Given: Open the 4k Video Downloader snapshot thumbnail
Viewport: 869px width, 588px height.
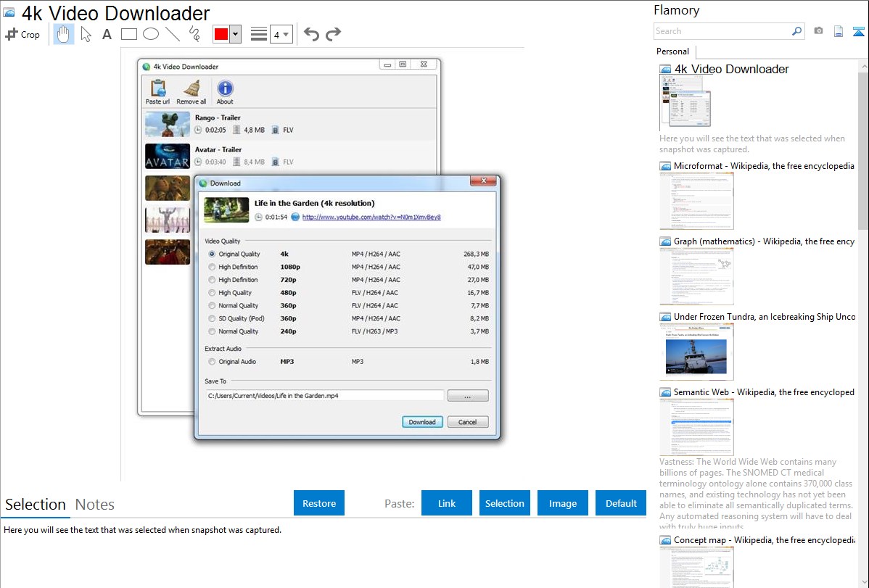Looking at the screenshot, I should (x=685, y=102).
